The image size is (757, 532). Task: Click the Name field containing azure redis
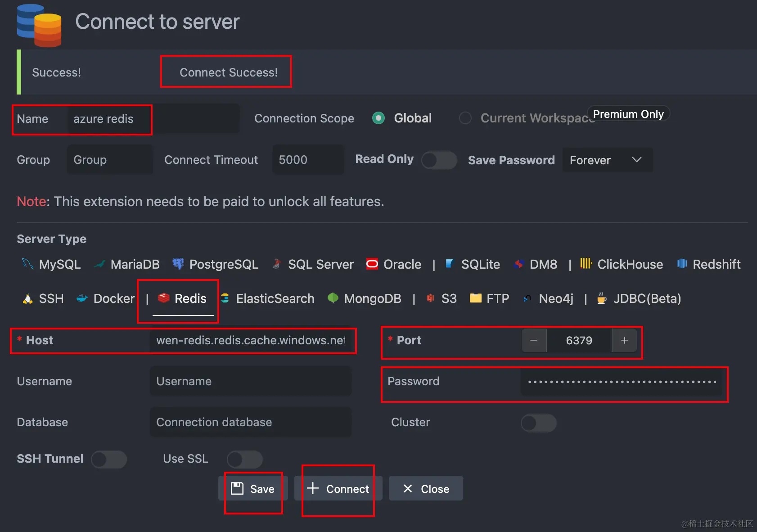pyautogui.click(x=153, y=119)
